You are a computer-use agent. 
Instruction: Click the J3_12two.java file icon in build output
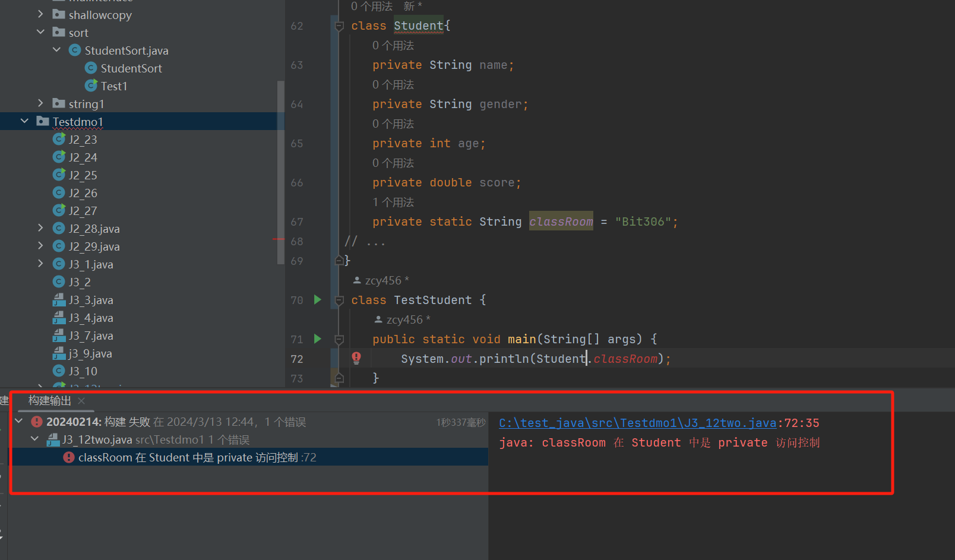(53, 439)
